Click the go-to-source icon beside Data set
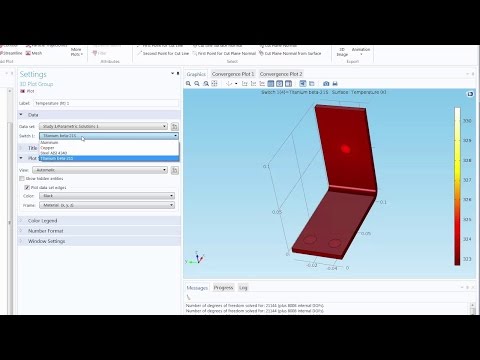The width and height of the screenshot is (480, 360). coord(174,126)
